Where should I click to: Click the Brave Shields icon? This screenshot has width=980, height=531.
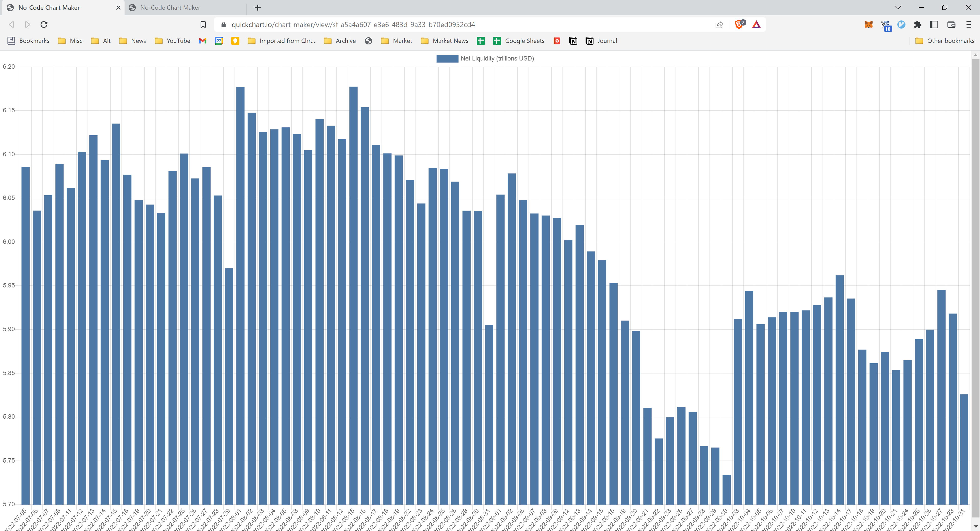pos(739,24)
